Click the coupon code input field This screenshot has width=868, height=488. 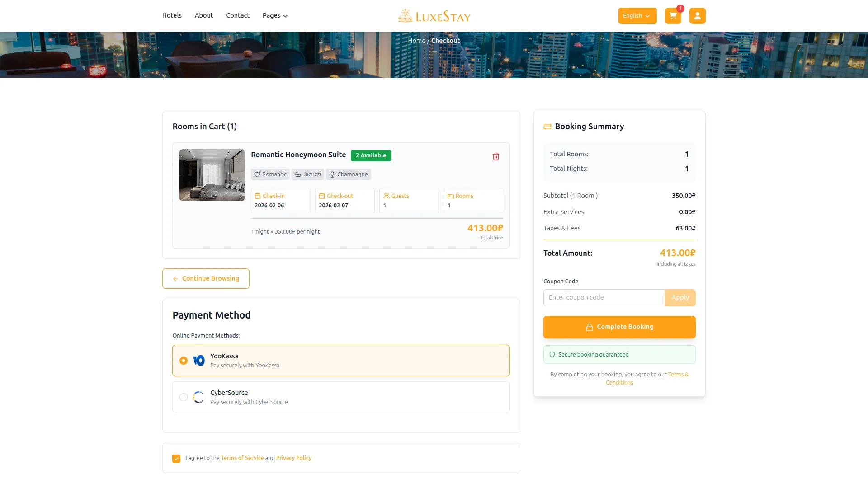[604, 298]
